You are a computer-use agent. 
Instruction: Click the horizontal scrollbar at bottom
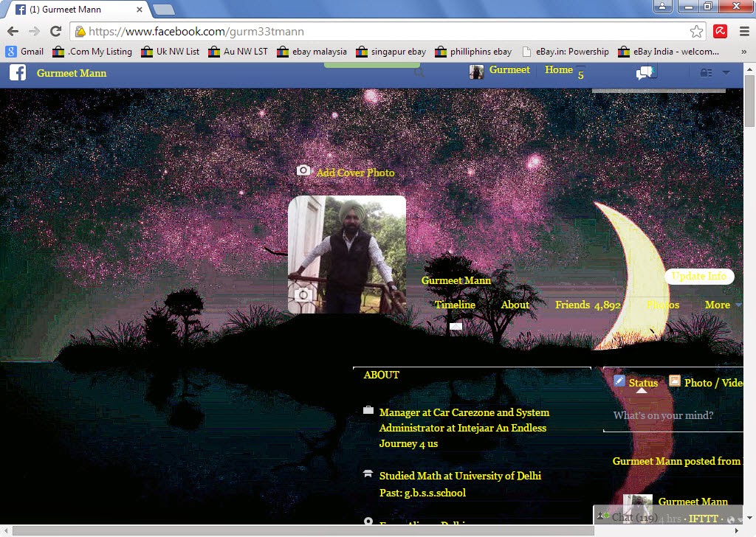pos(303,531)
